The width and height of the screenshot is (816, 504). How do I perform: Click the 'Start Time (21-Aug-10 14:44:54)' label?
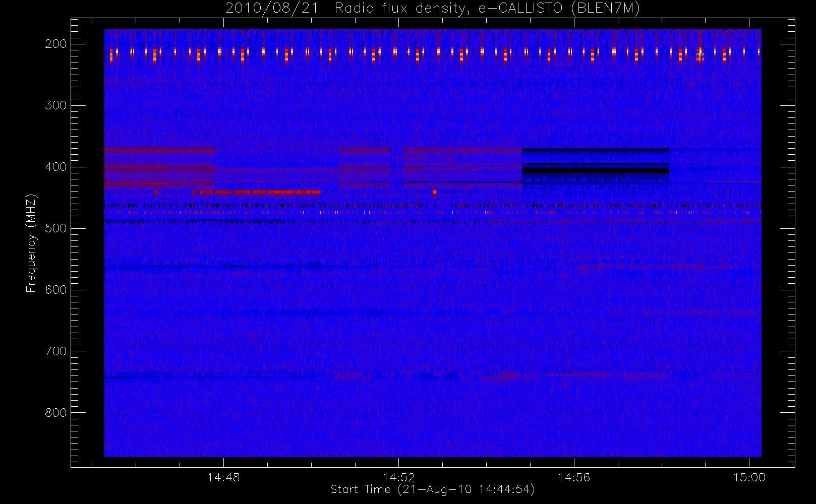click(x=432, y=489)
